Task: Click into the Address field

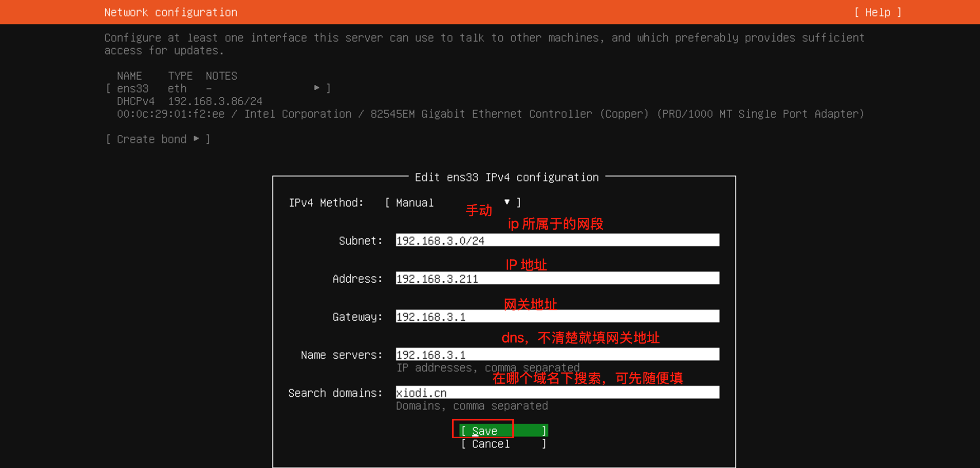Action: [557, 278]
